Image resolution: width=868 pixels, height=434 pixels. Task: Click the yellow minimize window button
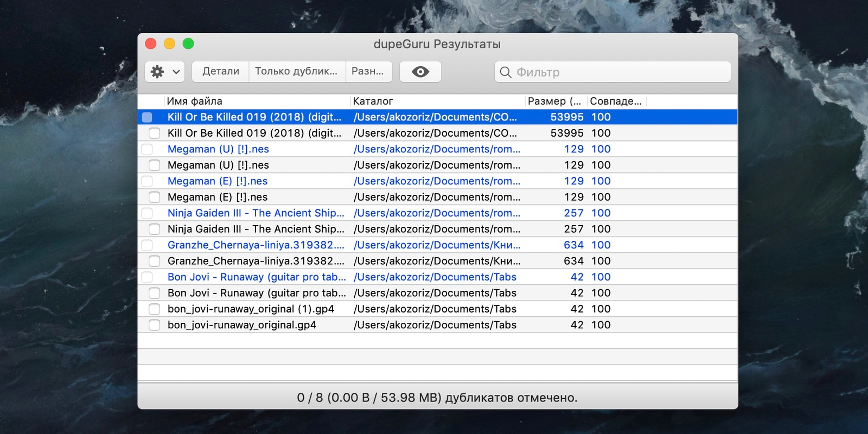coord(169,44)
